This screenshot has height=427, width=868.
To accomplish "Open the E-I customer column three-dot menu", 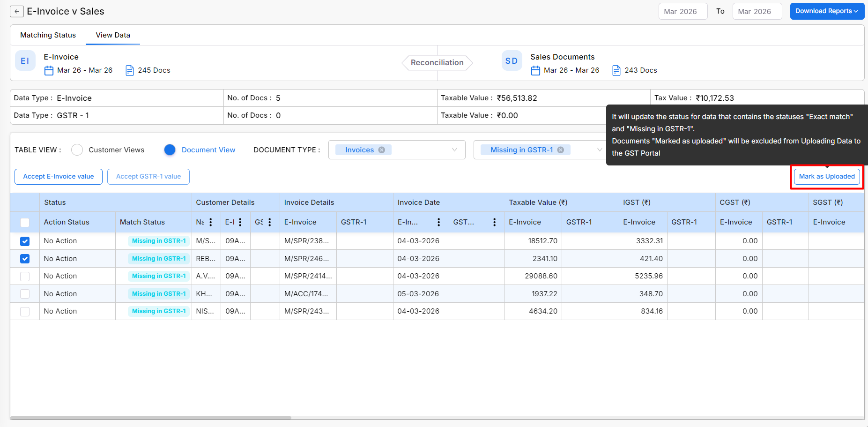I will pos(240,222).
